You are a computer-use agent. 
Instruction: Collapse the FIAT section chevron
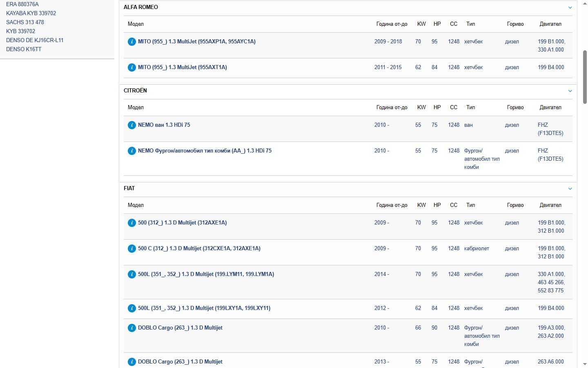570,188
